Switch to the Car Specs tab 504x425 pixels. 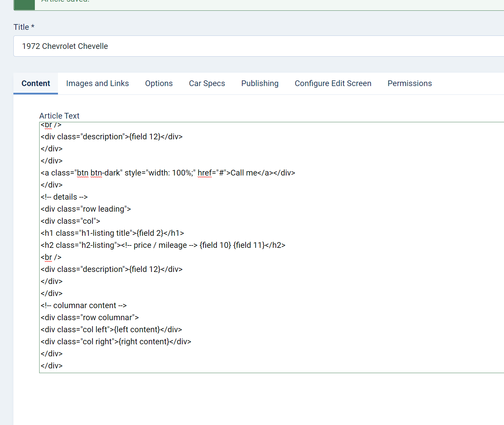click(207, 83)
